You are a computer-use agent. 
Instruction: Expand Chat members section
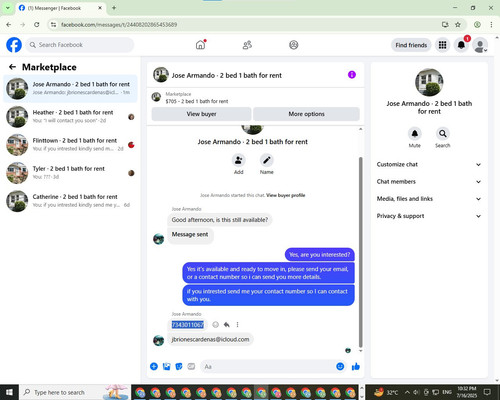[x=429, y=182]
